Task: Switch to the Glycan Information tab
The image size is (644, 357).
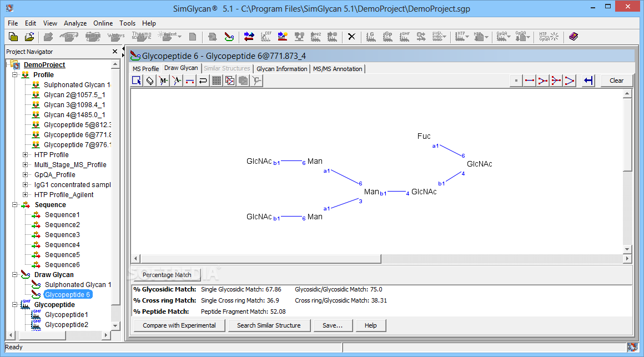Action: [x=282, y=69]
